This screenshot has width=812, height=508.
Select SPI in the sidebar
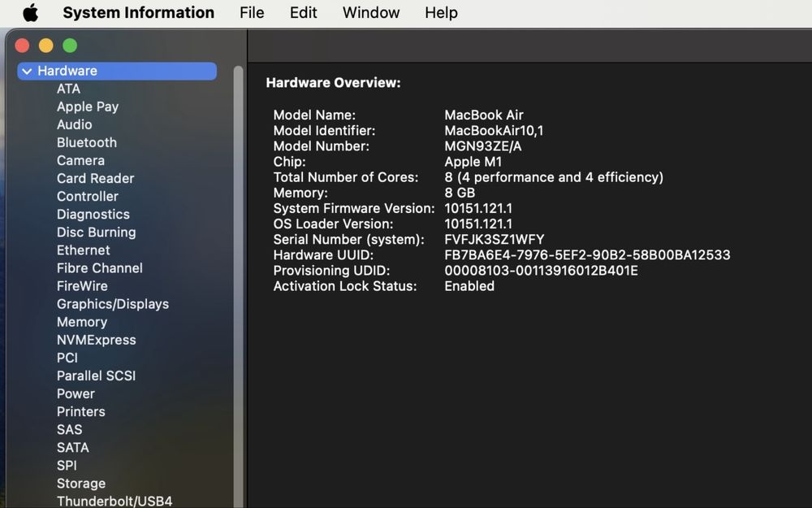coord(67,466)
